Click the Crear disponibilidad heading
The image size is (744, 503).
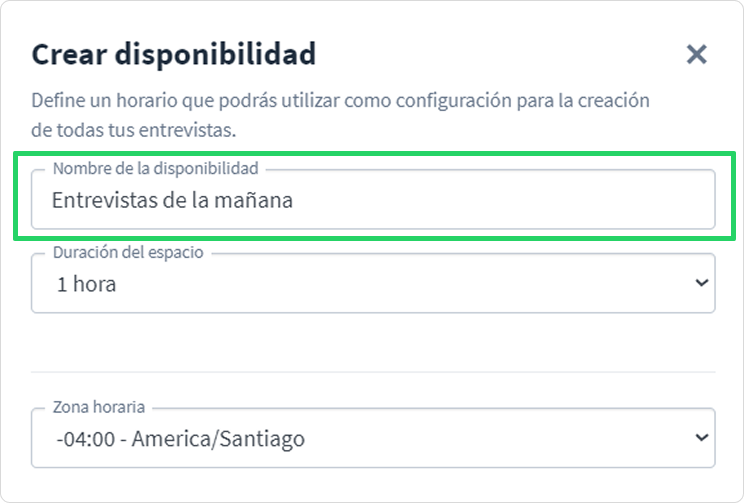tap(174, 54)
